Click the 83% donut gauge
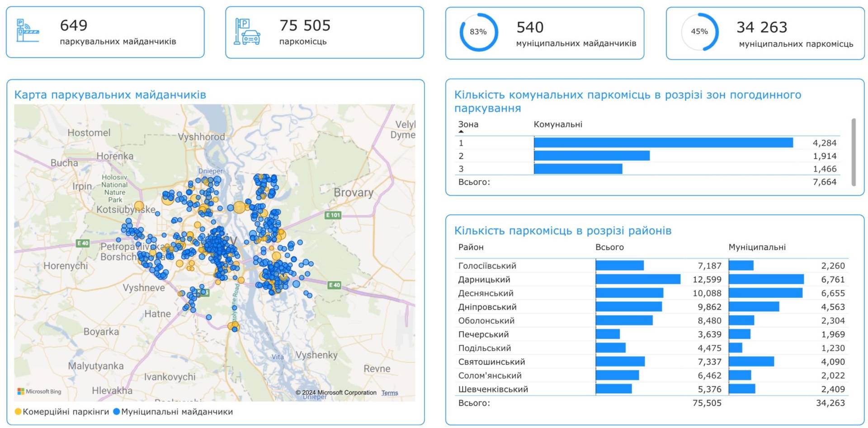The height and width of the screenshot is (428, 868). [x=478, y=32]
